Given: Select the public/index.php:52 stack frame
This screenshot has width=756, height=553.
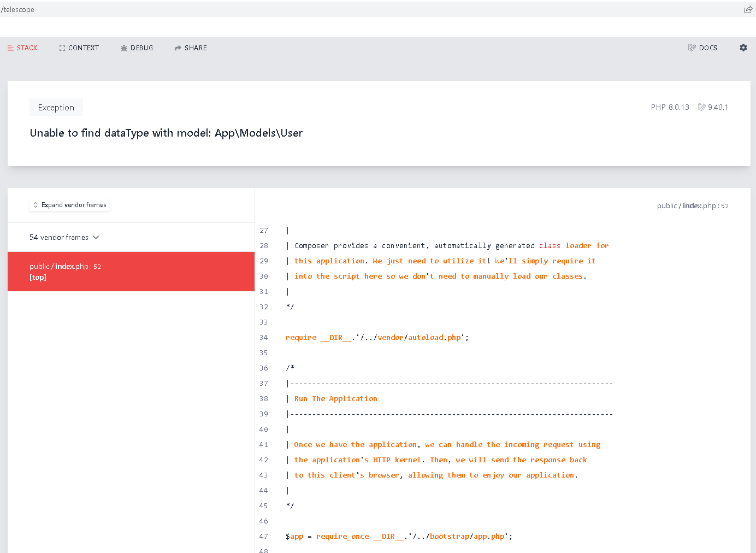Looking at the screenshot, I should (131, 272).
